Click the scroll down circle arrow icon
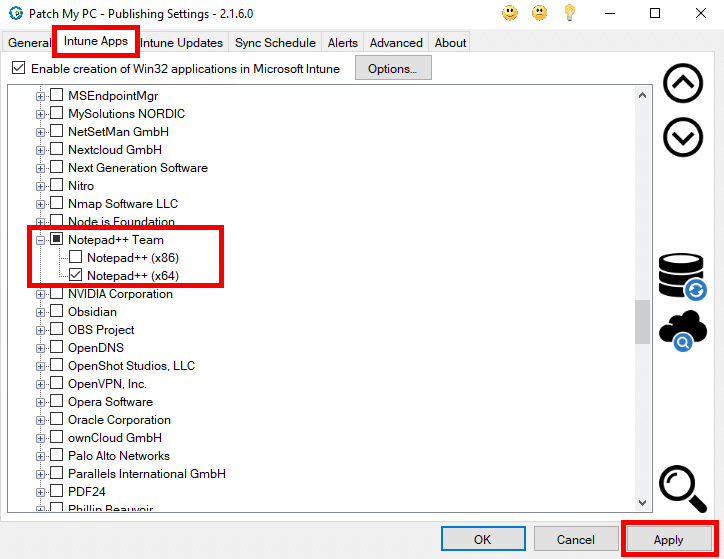The height and width of the screenshot is (559, 724). point(683,137)
